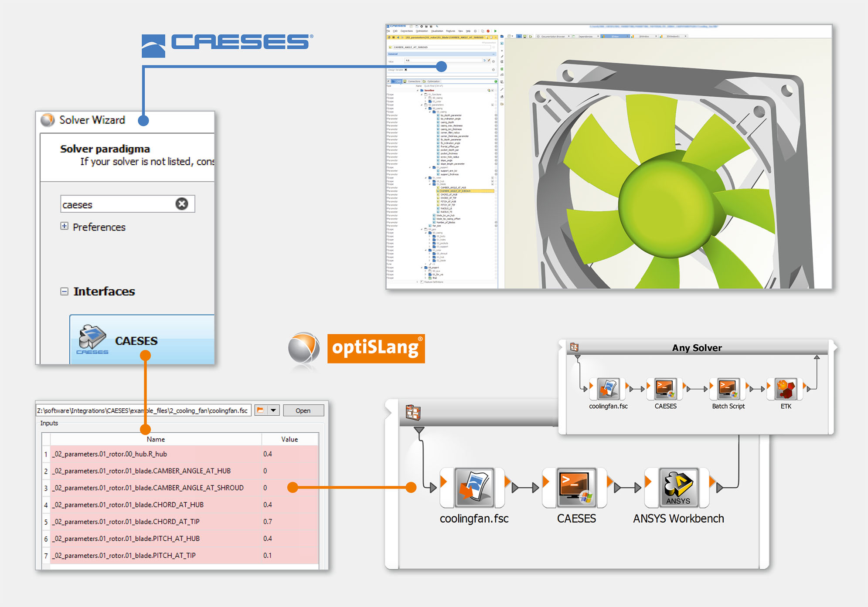The width and height of the screenshot is (868, 607).
Task: Expand the Preferences section
Action: pos(64,226)
